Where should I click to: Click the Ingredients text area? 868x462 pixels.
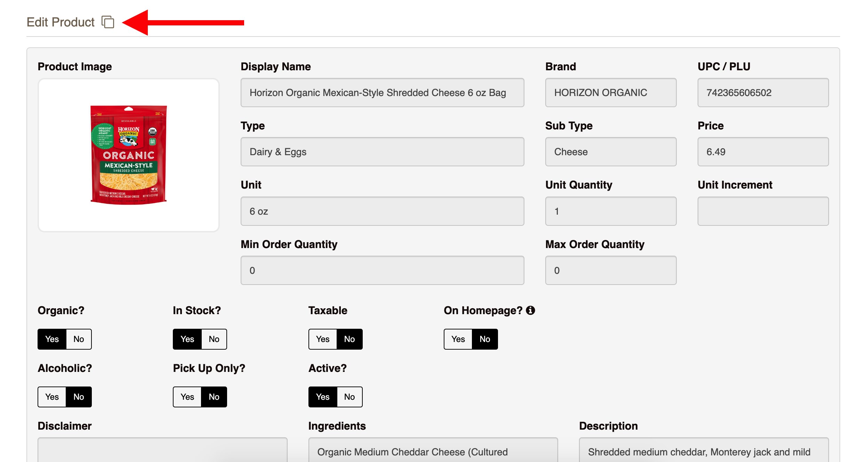(433, 450)
